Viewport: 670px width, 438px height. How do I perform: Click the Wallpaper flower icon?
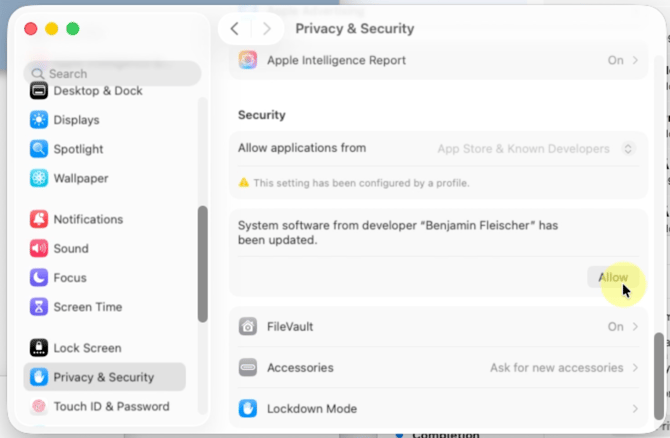(x=39, y=178)
